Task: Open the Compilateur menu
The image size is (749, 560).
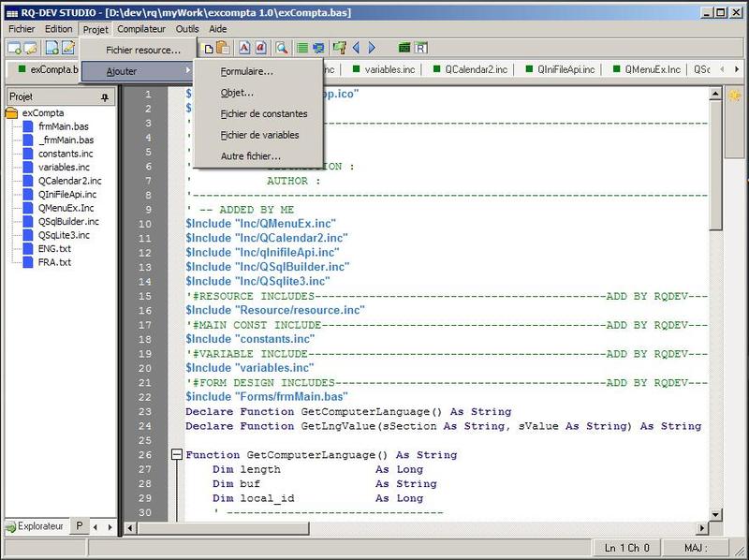Action: point(141,29)
